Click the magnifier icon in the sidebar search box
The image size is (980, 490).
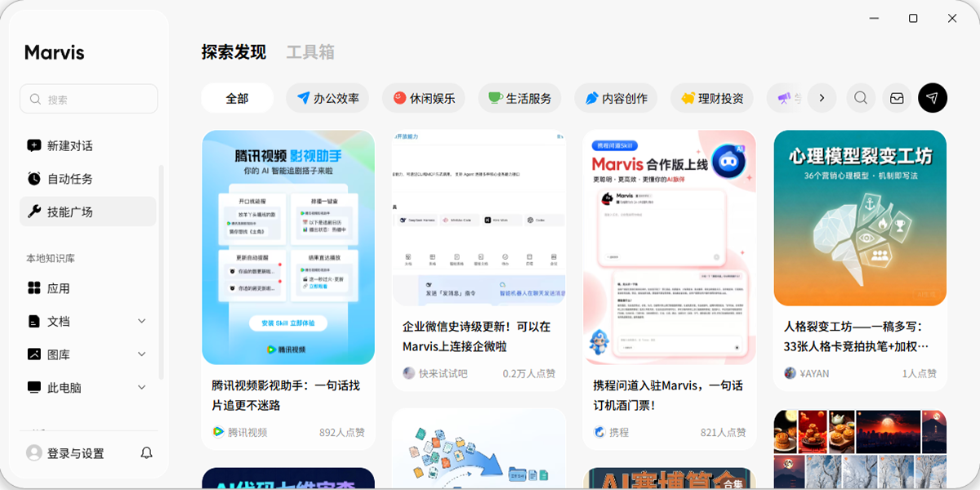click(x=35, y=99)
